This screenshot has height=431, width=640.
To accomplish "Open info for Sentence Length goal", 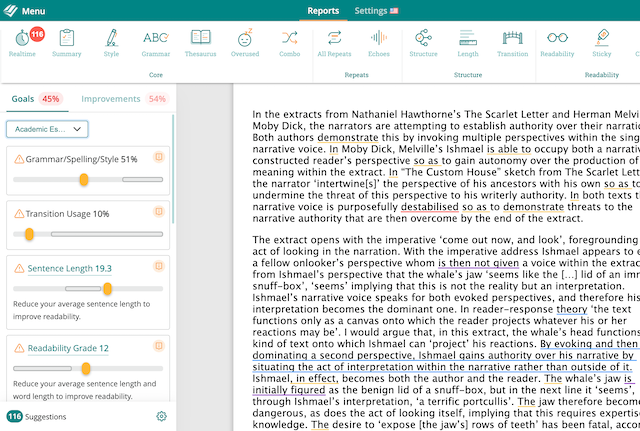I will [159, 266].
